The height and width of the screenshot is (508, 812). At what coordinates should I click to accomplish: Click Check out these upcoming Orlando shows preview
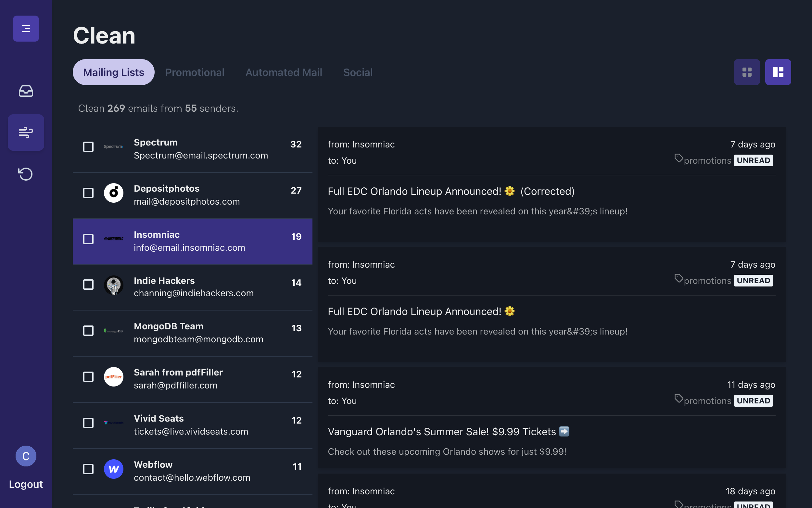pos(447,451)
